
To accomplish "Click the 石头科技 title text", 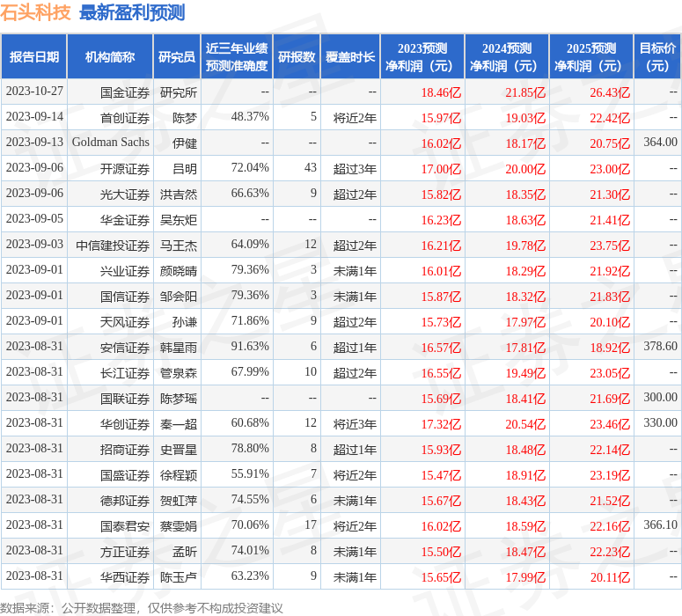I will (x=35, y=12).
